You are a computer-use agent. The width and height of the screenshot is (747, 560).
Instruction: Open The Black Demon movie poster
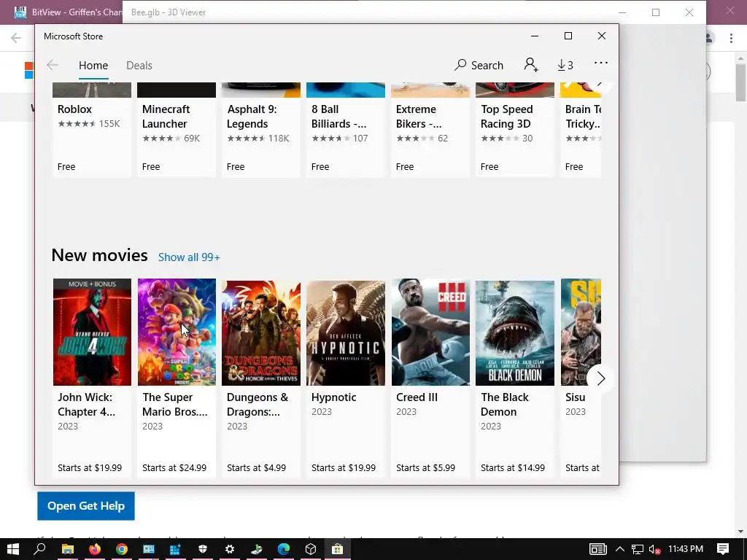click(x=515, y=332)
